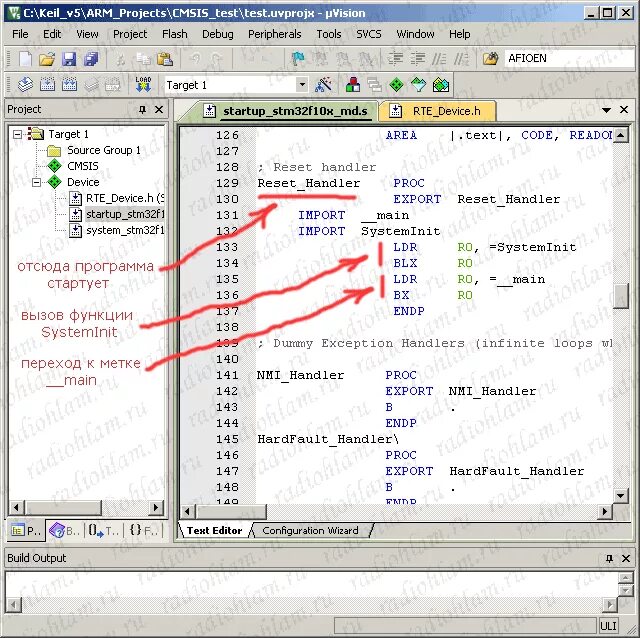Select system_stm32f1 file in project tree
The height and width of the screenshot is (638, 640).
click(x=125, y=231)
